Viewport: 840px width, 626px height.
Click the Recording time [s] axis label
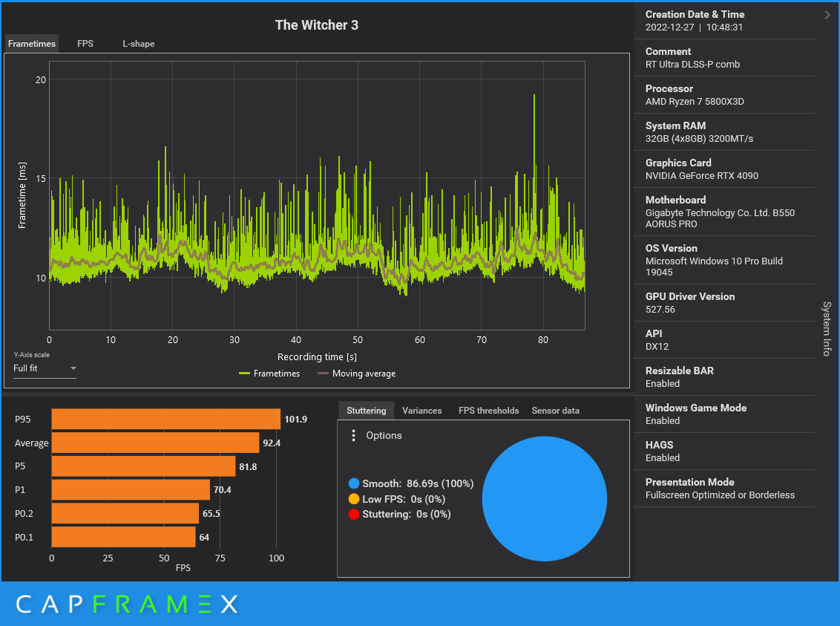[x=317, y=357]
